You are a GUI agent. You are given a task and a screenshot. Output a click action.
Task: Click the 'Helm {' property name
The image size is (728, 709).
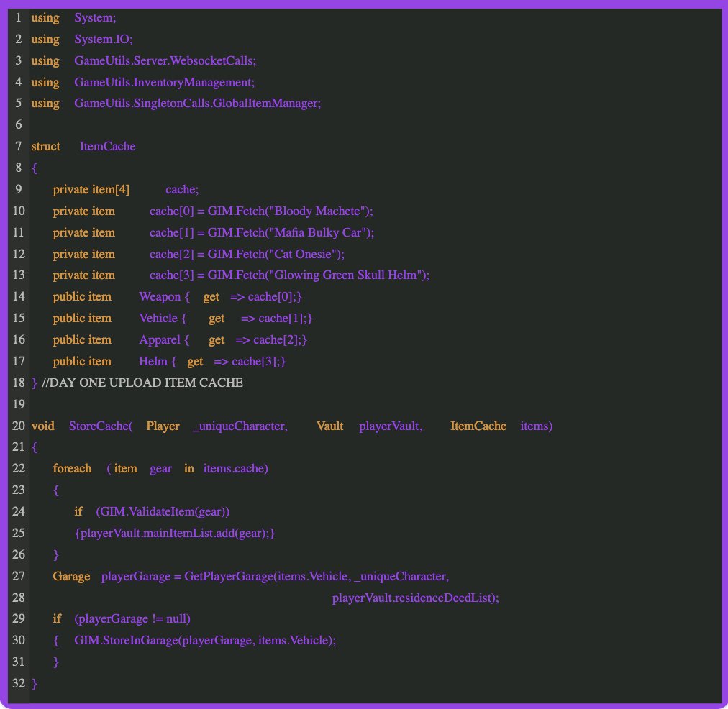click(x=158, y=361)
